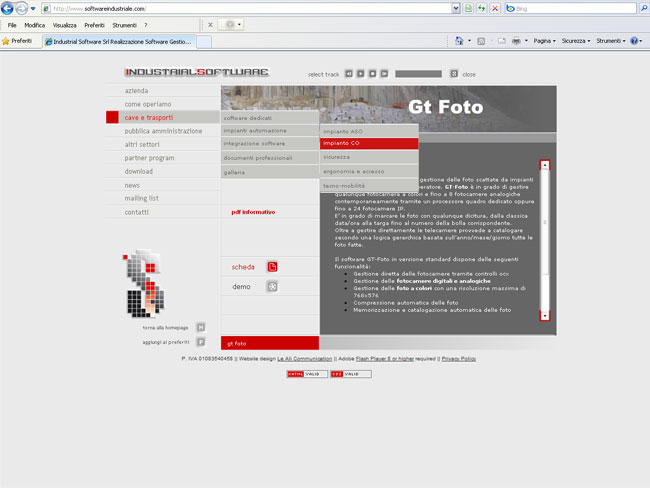Expand the Home icon dropdown arrow
The width and height of the screenshot is (650, 488).
469,41
